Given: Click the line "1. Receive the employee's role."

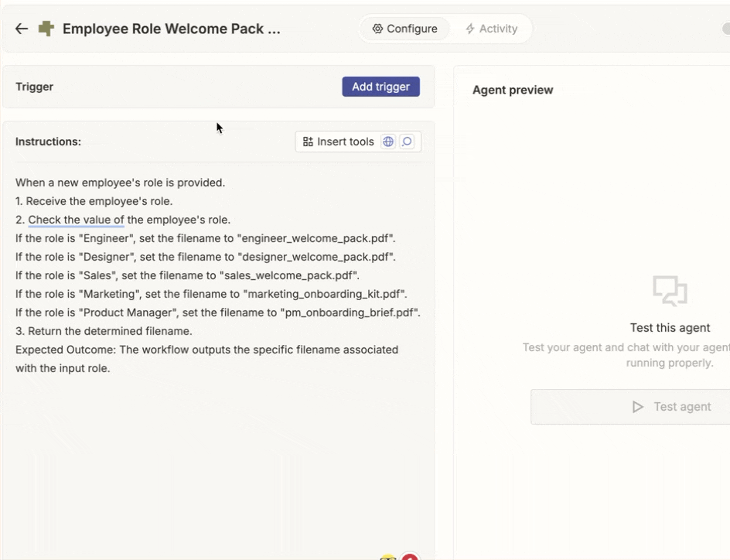Looking at the screenshot, I should point(94,201).
